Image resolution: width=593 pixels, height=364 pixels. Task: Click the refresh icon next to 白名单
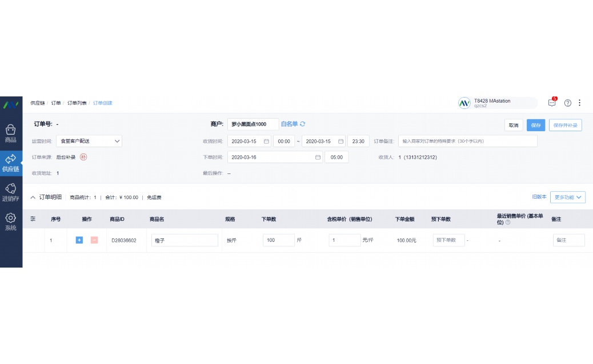[x=303, y=124]
